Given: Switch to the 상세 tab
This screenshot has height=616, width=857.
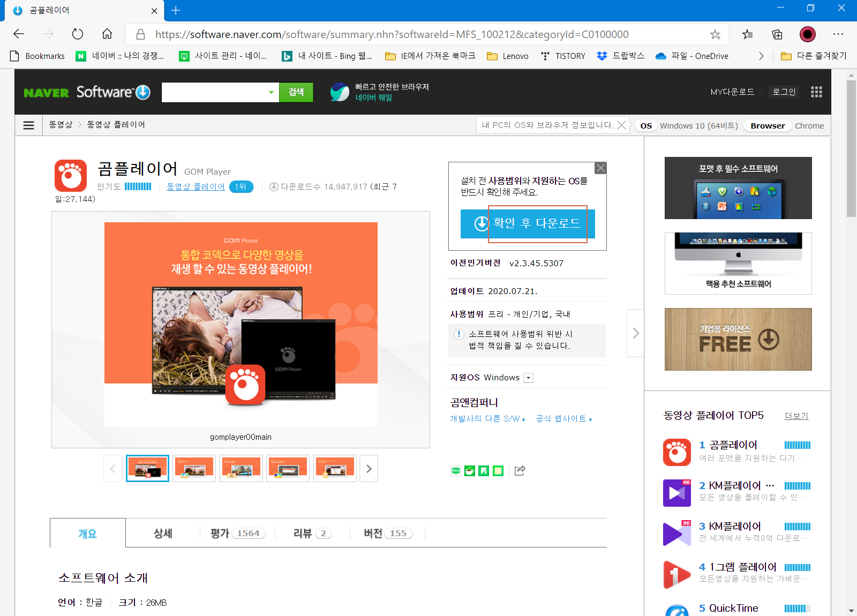Looking at the screenshot, I should point(163,533).
